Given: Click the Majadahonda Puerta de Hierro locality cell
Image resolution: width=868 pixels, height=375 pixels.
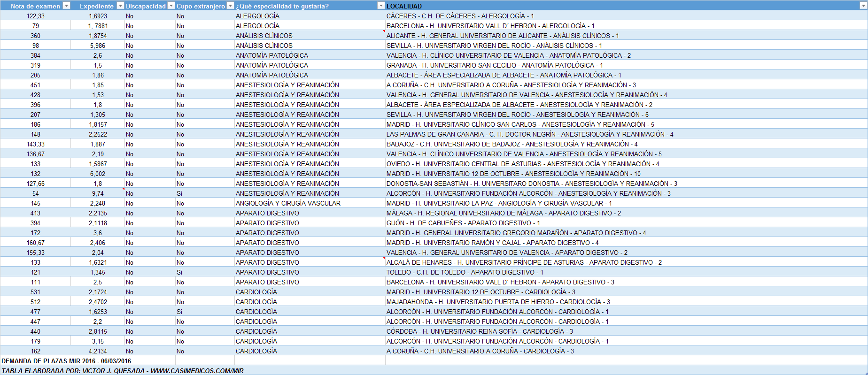Looking at the screenshot, I should [626, 302].
